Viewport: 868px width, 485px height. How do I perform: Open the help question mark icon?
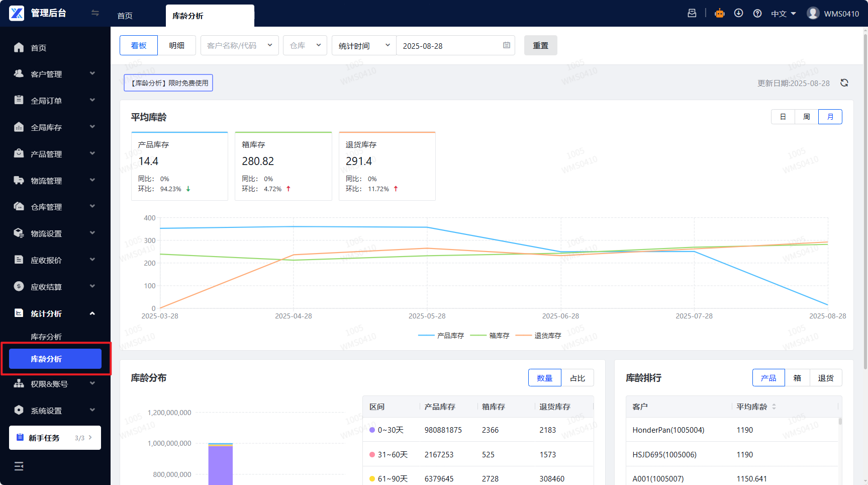click(757, 14)
